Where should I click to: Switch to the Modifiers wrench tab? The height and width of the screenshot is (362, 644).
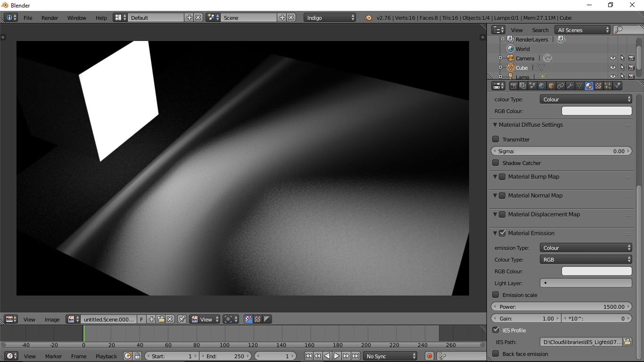[570, 86]
